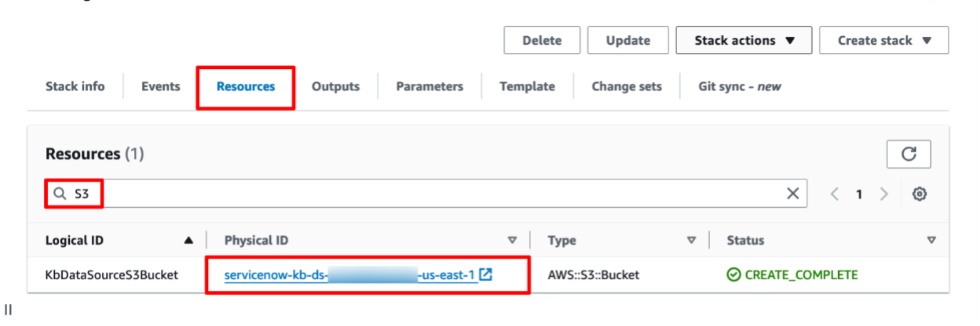Select the Template tab
Screen dimensions: 980x326
(527, 86)
